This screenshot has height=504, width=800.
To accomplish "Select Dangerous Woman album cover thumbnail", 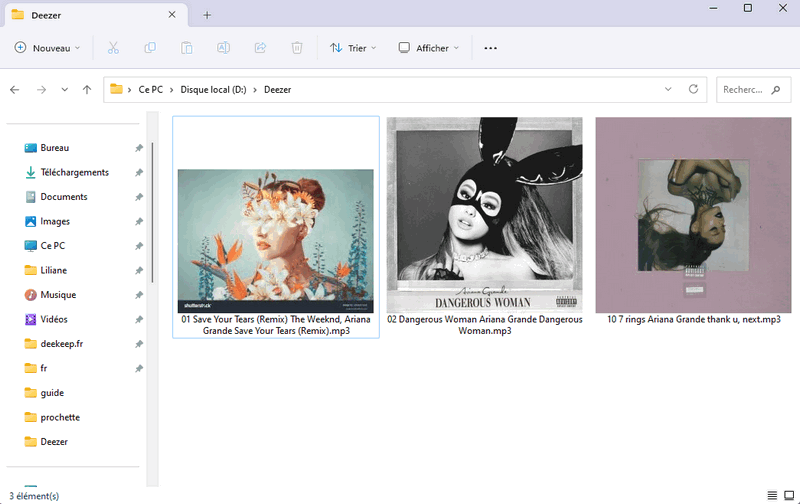I will [485, 215].
